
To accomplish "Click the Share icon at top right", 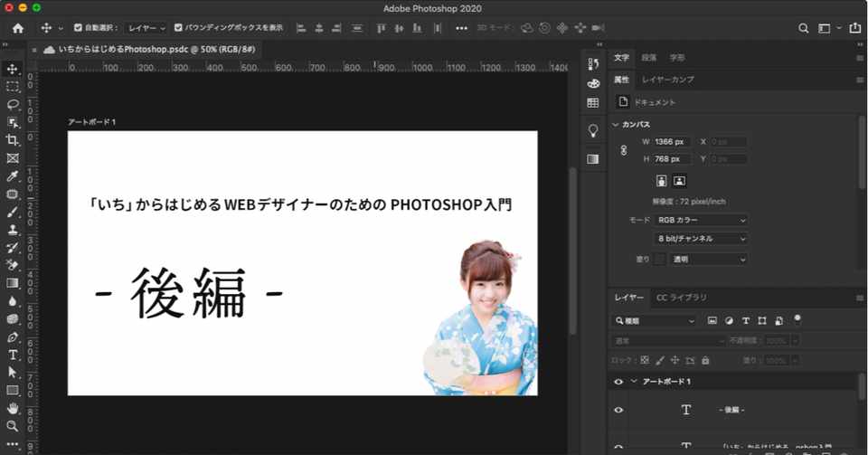I will click(855, 28).
